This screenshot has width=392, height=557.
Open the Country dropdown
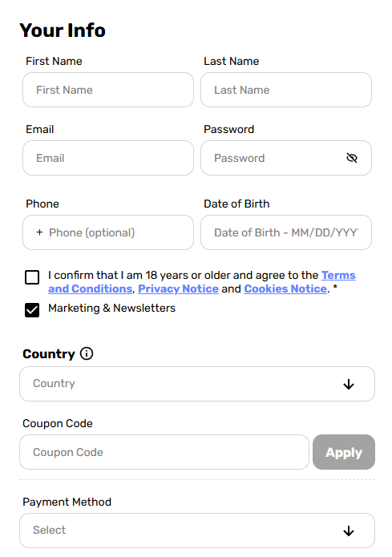point(197,384)
